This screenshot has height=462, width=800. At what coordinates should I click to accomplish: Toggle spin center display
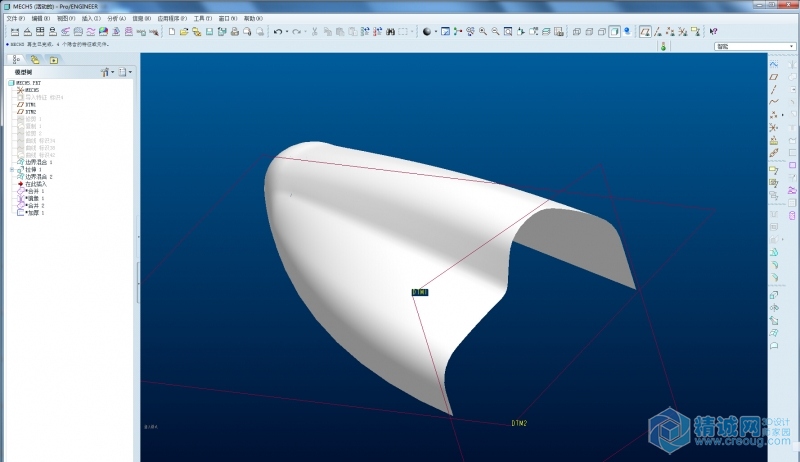[x=458, y=32]
